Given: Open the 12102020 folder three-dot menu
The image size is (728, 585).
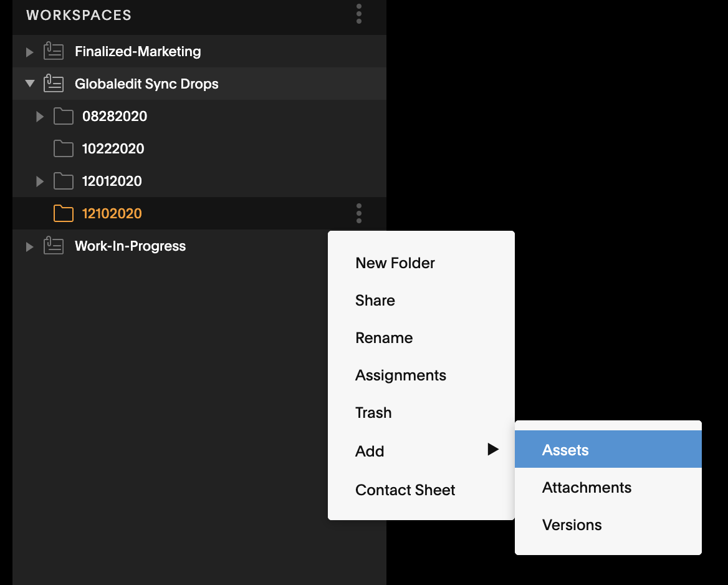Looking at the screenshot, I should pos(359,213).
